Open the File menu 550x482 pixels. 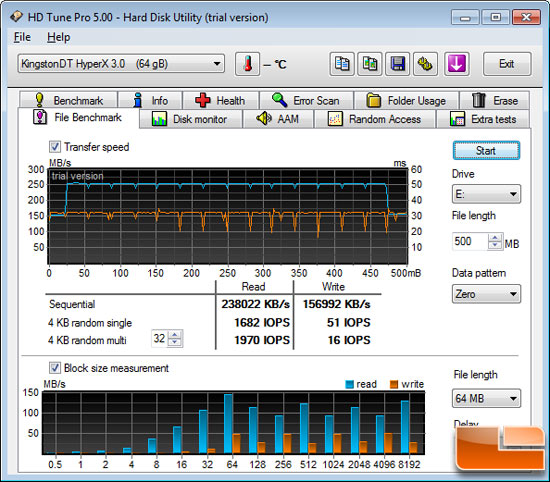click(x=22, y=37)
